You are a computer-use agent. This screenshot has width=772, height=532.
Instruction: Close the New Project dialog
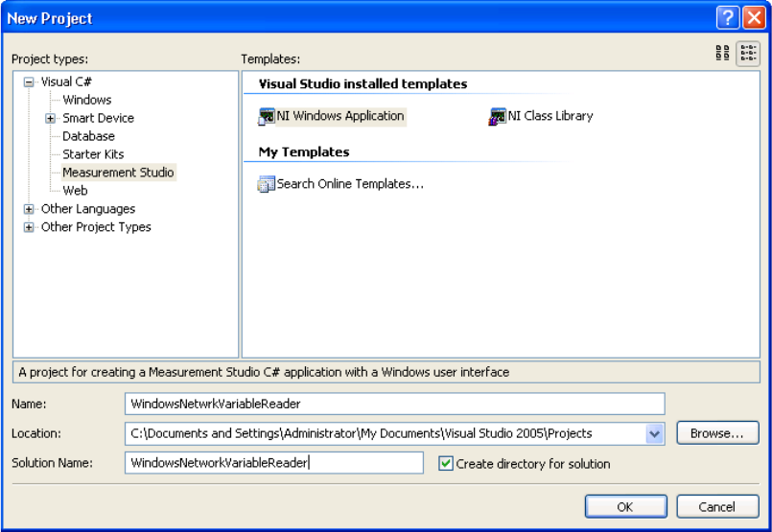tap(755, 18)
